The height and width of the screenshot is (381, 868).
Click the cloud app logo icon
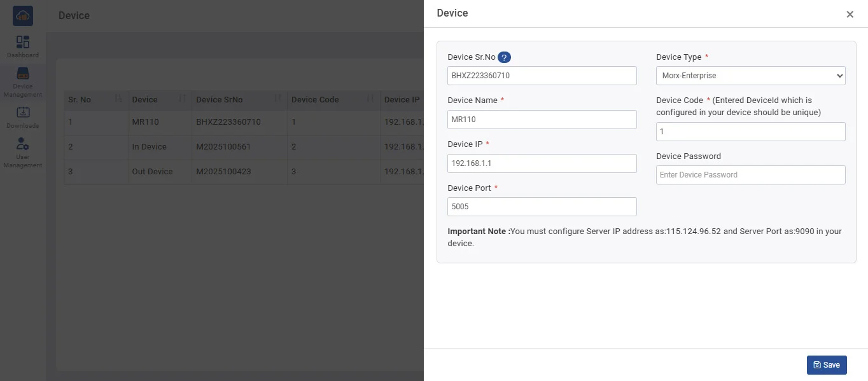coord(23,16)
